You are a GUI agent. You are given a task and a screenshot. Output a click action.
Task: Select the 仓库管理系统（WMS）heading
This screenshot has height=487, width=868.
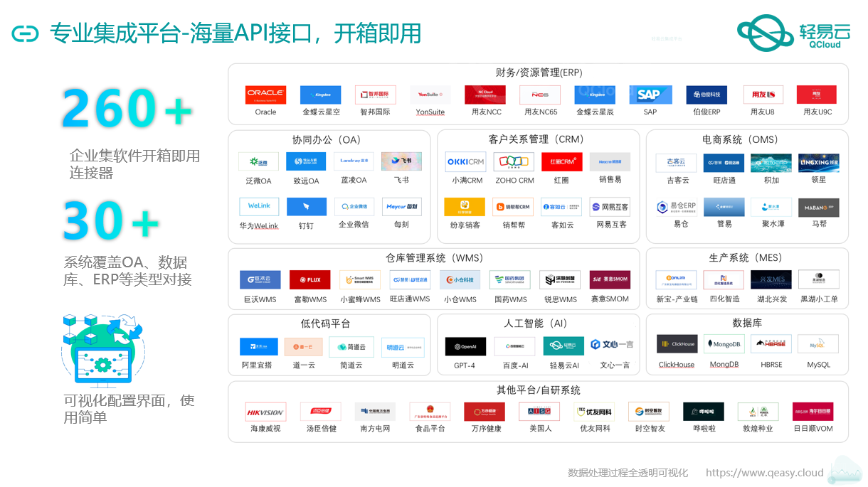point(435,257)
